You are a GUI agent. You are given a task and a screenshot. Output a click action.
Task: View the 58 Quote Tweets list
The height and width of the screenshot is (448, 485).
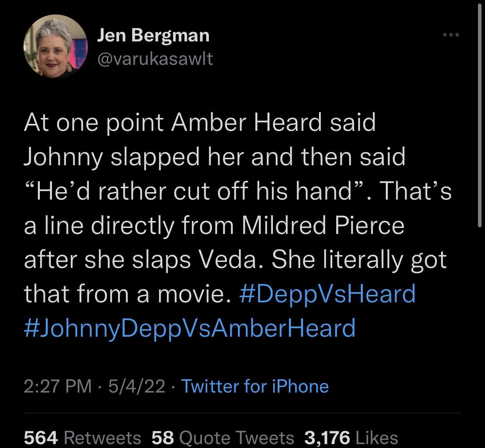(223, 437)
